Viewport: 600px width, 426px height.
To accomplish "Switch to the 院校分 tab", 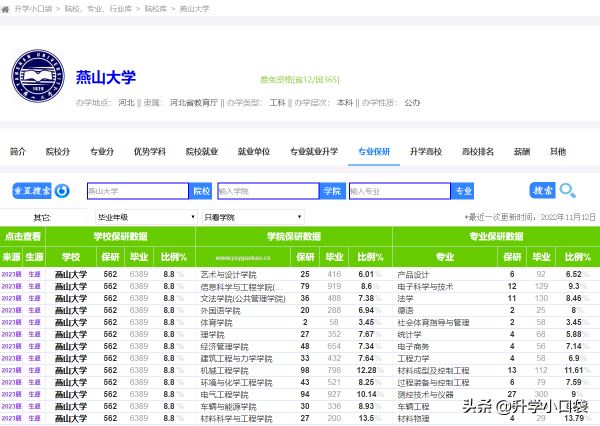I will pyautogui.click(x=58, y=152).
